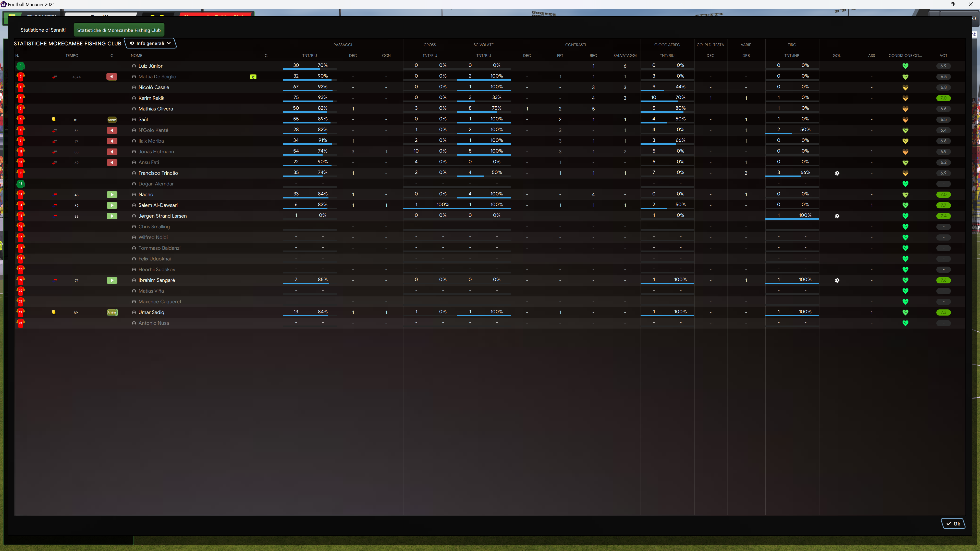This screenshot has width=980, height=551.
Task: Sort by the SALVATAGGI column header
Action: [625, 56]
